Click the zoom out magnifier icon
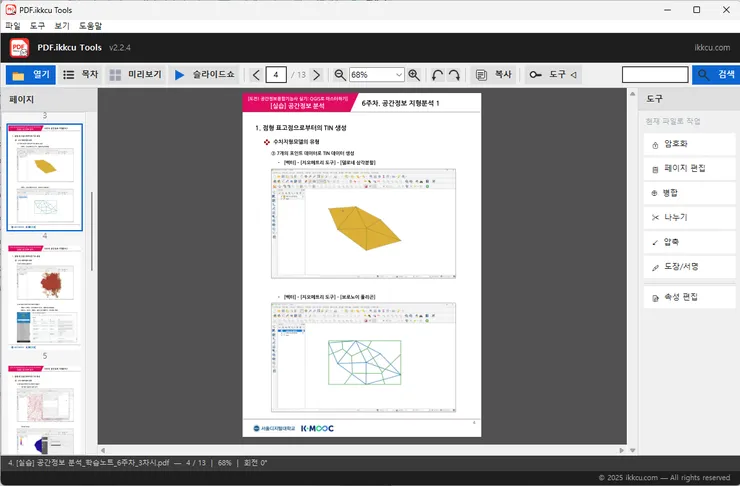 click(340, 75)
